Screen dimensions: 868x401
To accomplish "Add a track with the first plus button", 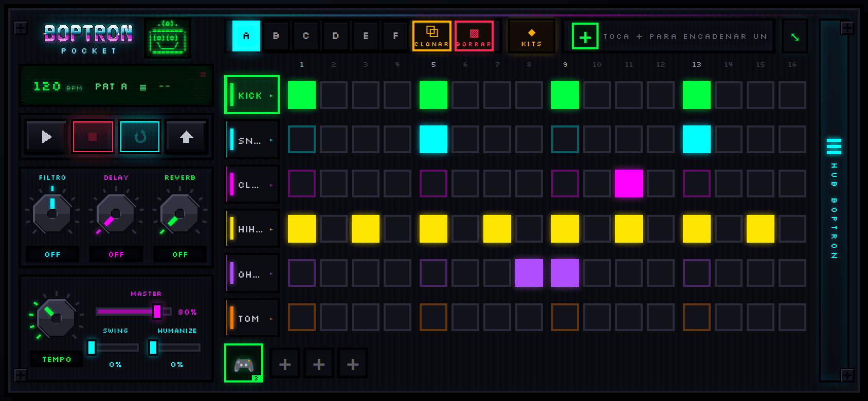I will click(285, 364).
